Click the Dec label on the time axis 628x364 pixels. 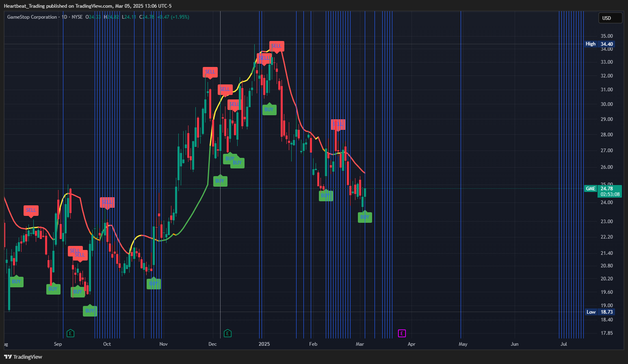[212, 344]
